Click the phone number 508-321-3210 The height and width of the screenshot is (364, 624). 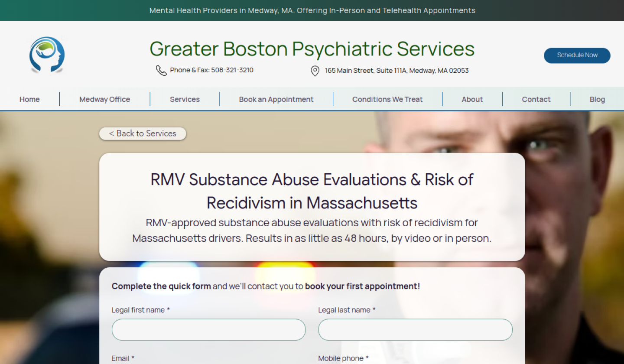pos(232,70)
